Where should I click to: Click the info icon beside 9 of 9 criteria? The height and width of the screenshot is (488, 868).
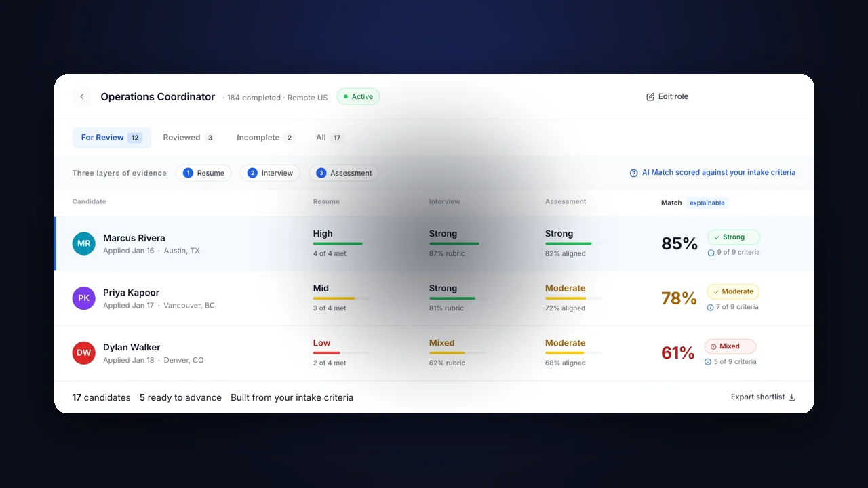click(x=711, y=253)
